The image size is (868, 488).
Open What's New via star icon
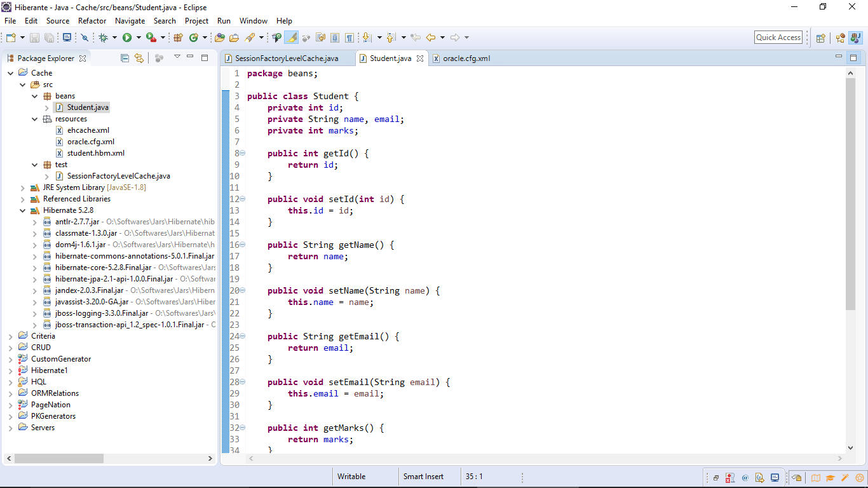(859, 477)
